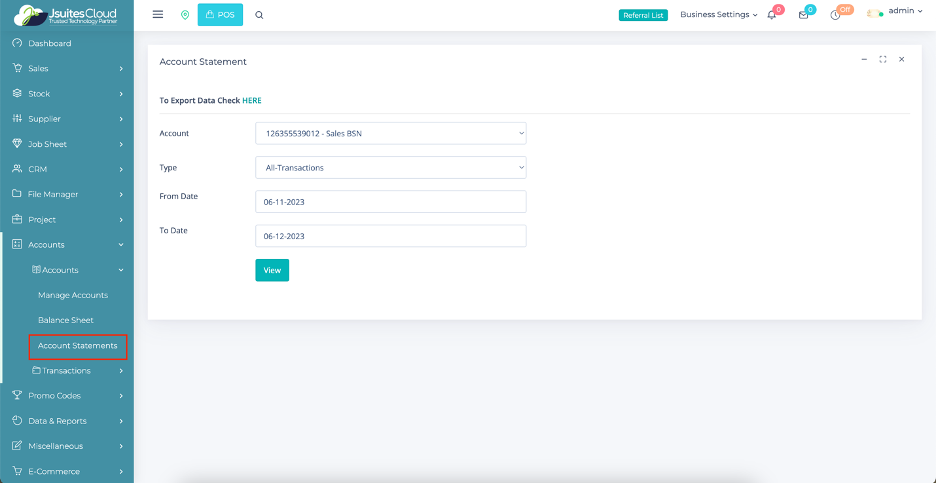Click the hamburger menu icon

tap(158, 15)
